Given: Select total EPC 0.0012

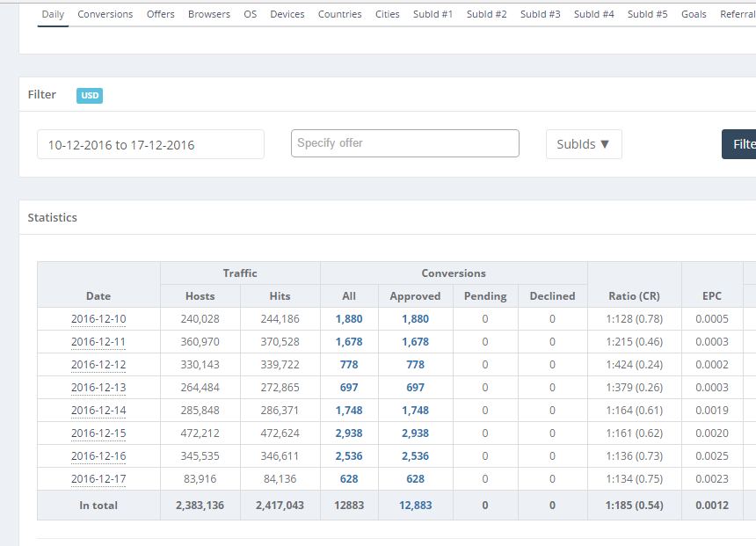Looking at the screenshot, I should click(x=712, y=506).
